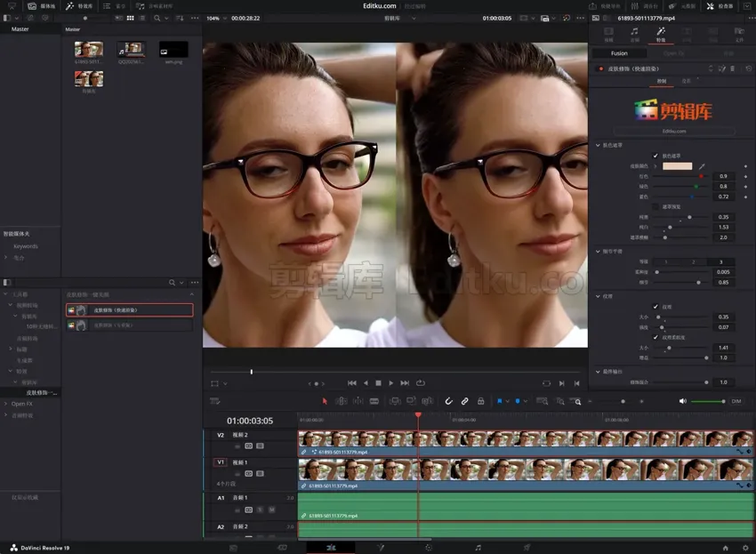This screenshot has width=756, height=554.
Task: Go to the Fairlight music-note page
Action: [478, 548]
